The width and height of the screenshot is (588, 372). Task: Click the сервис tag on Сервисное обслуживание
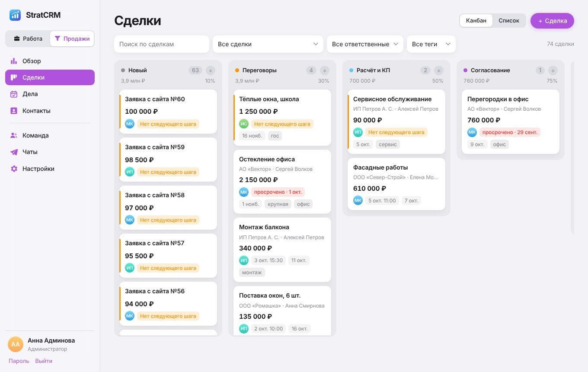point(388,144)
